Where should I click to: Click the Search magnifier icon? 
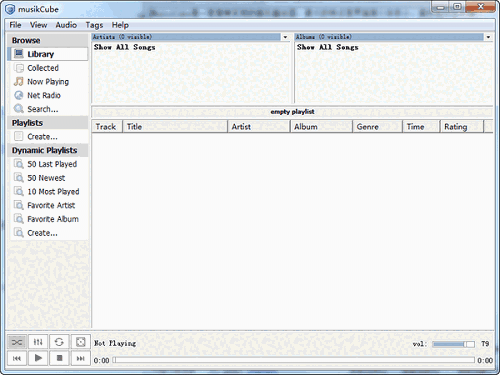19,109
